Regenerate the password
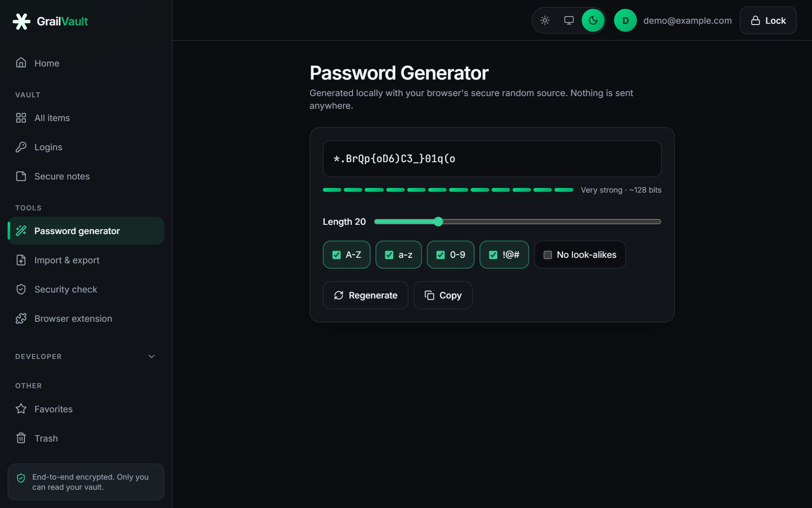The height and width of the screenshot is (508, 812). click(365, 295)
